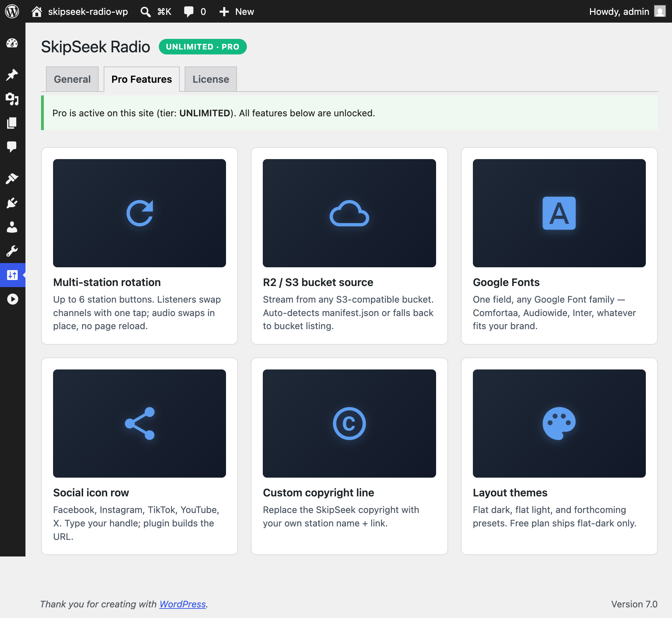Click the Version 7.0 footer text

point(634,604)
